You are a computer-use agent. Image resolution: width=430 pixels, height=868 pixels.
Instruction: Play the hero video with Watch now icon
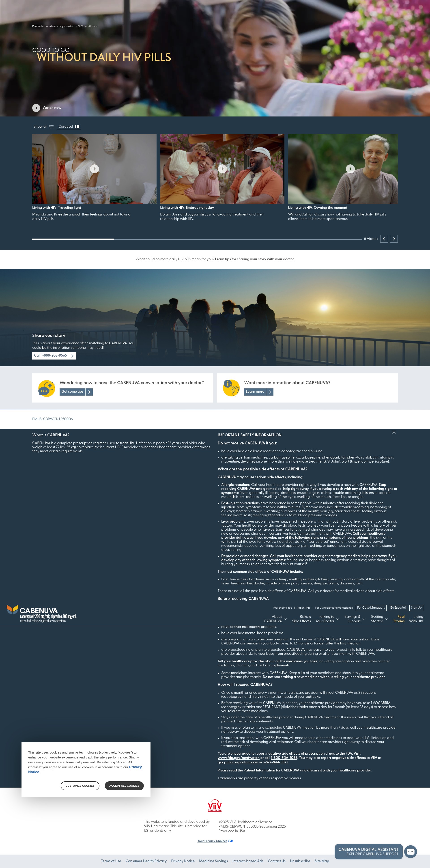click(x=36, y=108)
